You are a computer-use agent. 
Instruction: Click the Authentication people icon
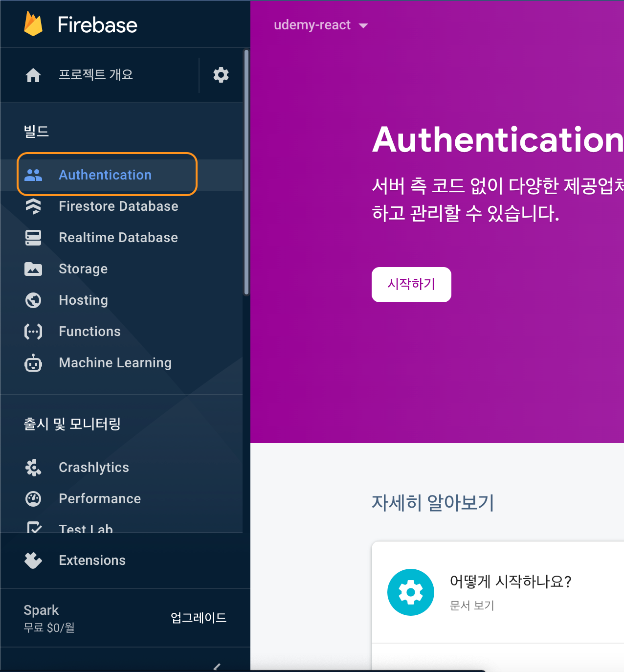(x=33, y=175)
